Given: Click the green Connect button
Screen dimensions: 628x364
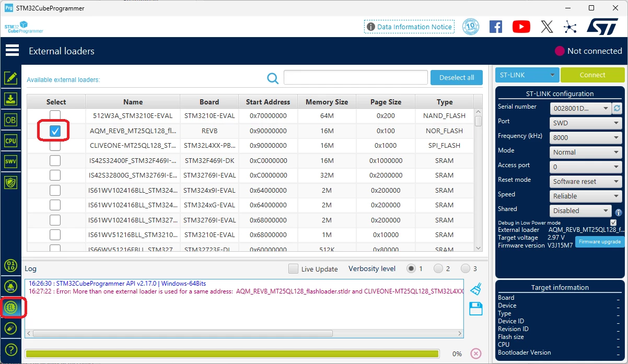Looking at the screenshot, I should click(592, 75).
